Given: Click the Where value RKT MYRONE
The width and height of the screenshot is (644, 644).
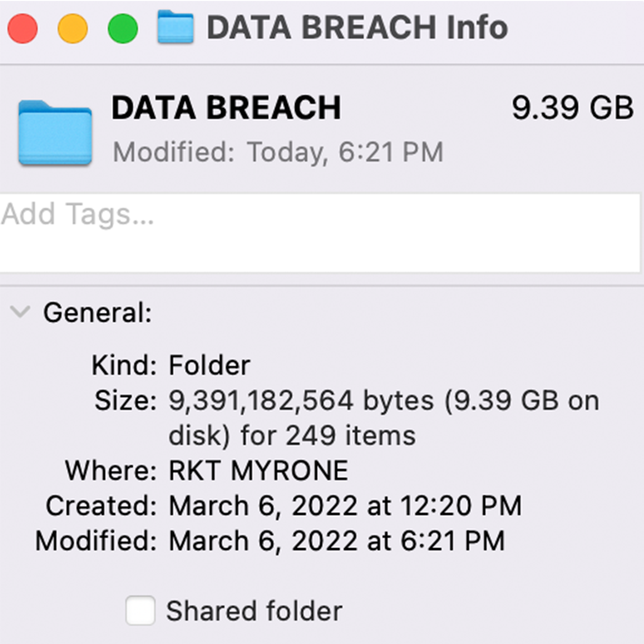Looking at the screenshot, I should (x=259, y=471).
